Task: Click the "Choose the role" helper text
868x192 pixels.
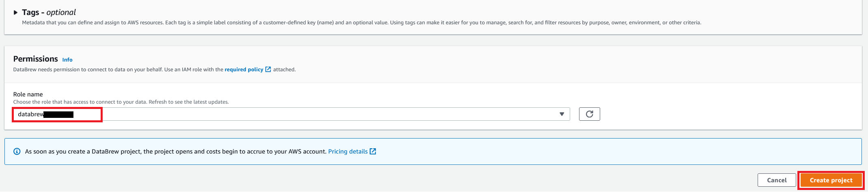Action: [x=121, y=102]
